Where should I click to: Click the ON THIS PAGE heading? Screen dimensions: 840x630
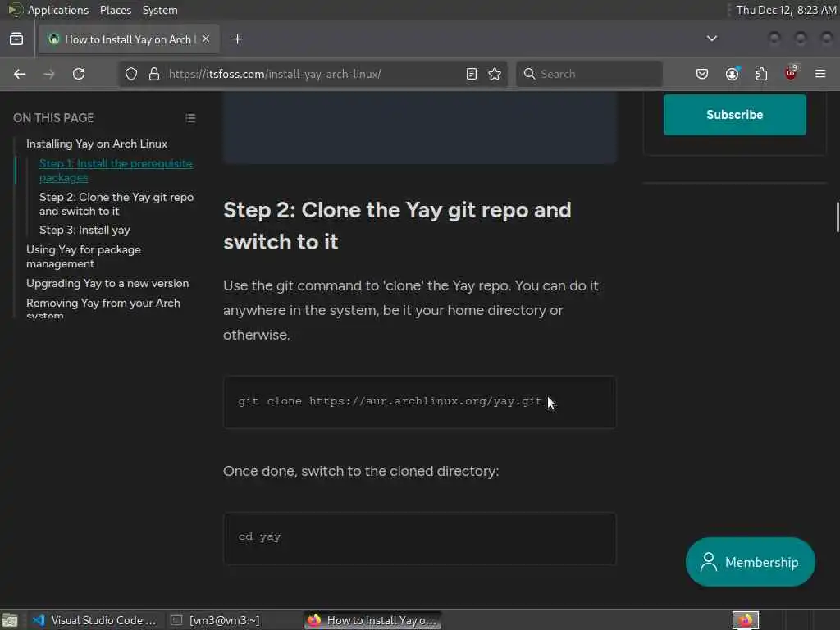[53, 118]
